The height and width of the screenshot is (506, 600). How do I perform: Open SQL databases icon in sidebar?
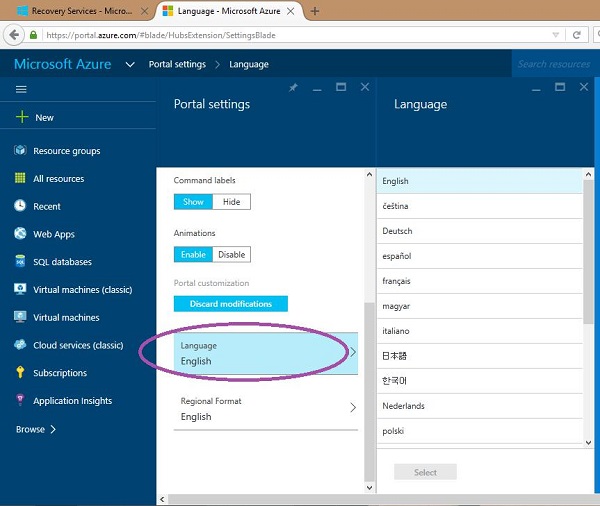coord(20,262)
